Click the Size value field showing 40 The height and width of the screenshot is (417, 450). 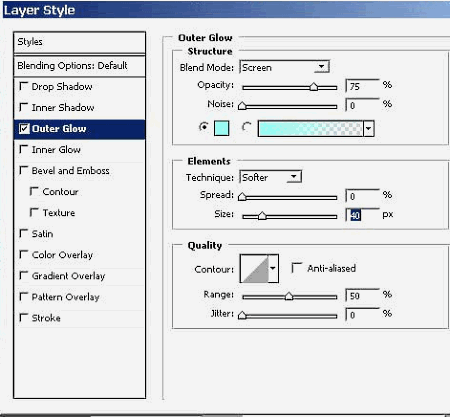(363, 215)
